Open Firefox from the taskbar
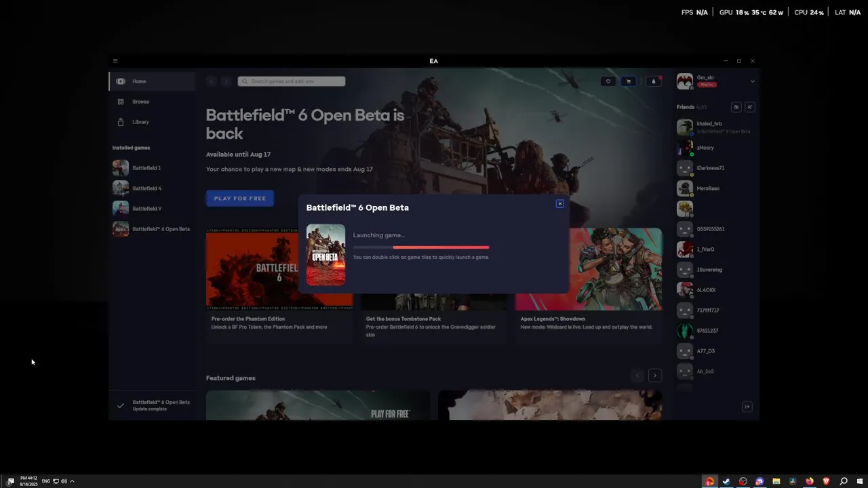 pyautogui.click(x=810, y=481)
